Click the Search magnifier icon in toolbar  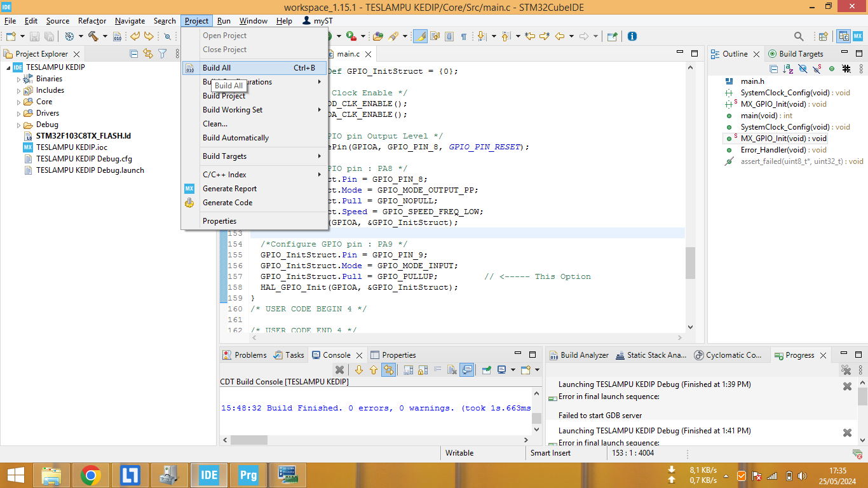[x=799, y=36]
